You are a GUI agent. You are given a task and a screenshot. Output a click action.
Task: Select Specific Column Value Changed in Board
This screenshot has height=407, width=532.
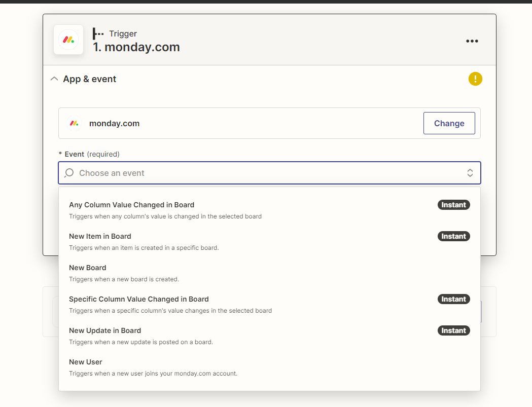pyautogui.click(x=269, y=305)
